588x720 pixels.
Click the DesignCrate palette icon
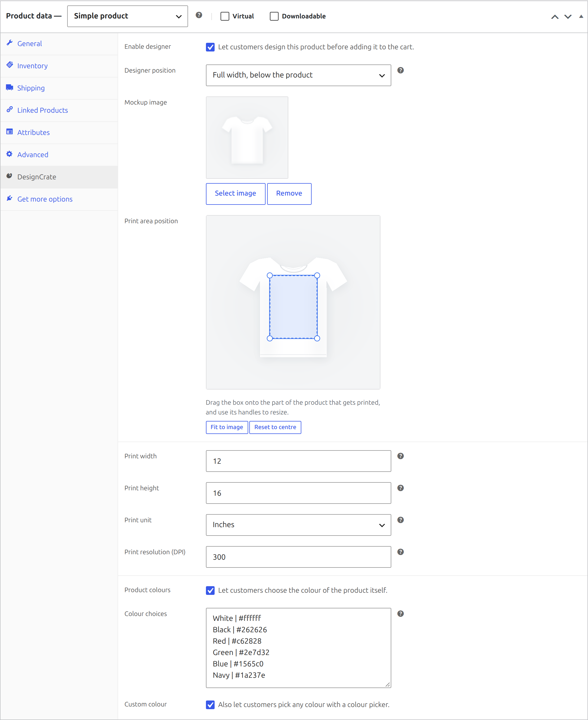pyautogui.click(x=9, y=176)
